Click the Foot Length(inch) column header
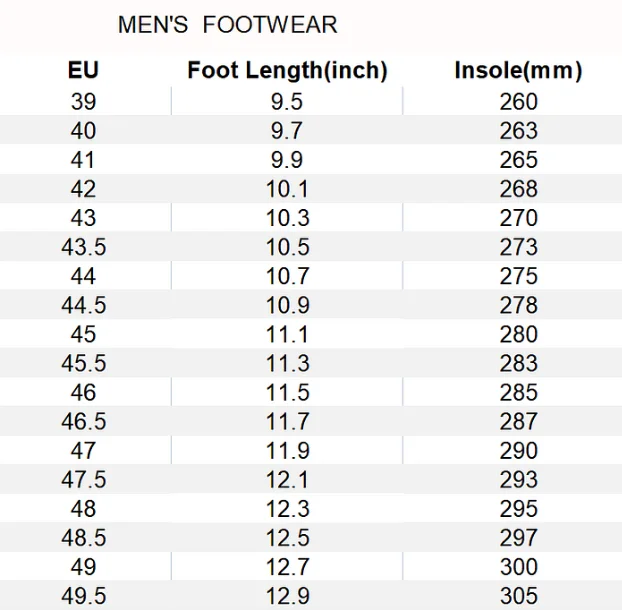 coord(287,71)
